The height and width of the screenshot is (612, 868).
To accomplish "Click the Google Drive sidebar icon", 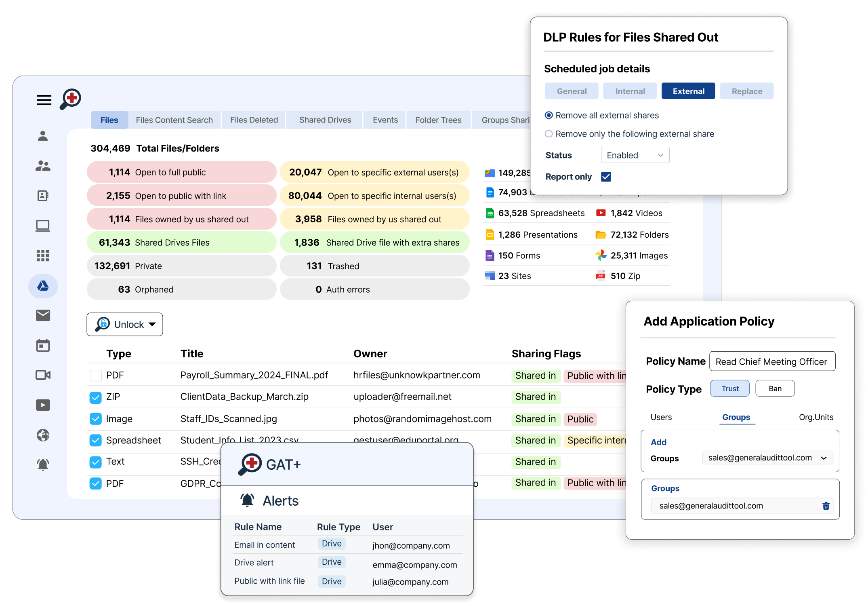I will point(43,286).
